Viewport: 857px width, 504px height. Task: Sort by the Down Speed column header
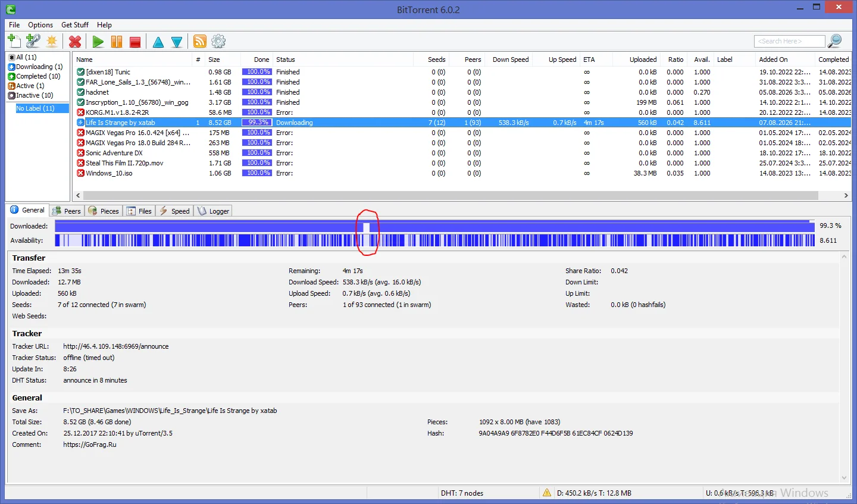click(x=508, y=60)
